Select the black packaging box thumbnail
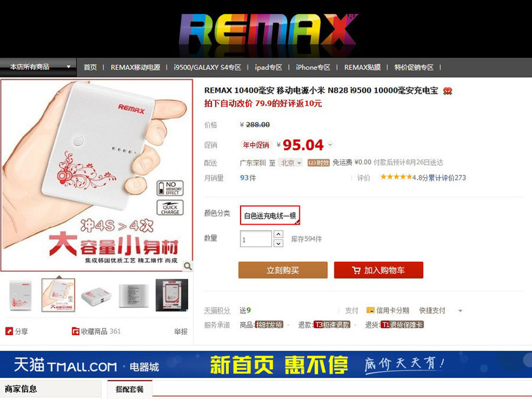This screenshot has width=532, height=399. 172,295
